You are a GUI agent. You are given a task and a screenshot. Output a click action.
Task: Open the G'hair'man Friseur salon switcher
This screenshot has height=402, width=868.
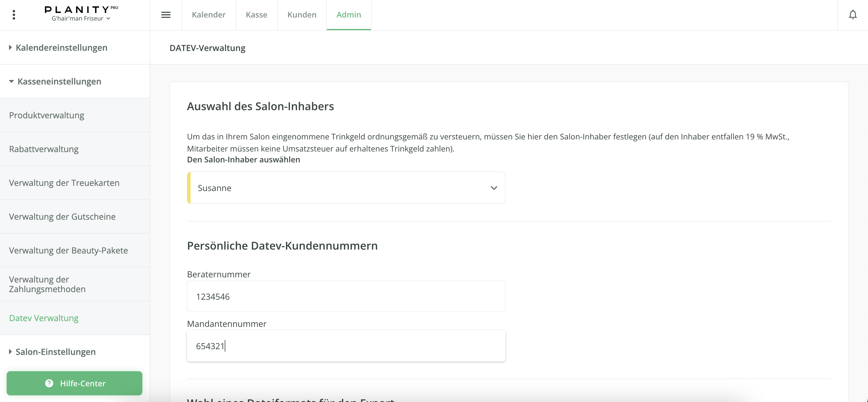[81, 18]
